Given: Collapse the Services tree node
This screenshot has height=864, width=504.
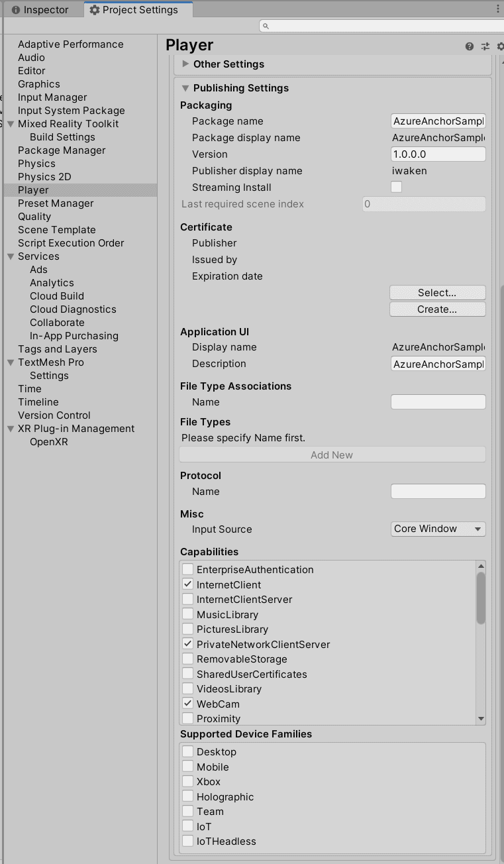Looking at the screenshot, I should 11,256.
